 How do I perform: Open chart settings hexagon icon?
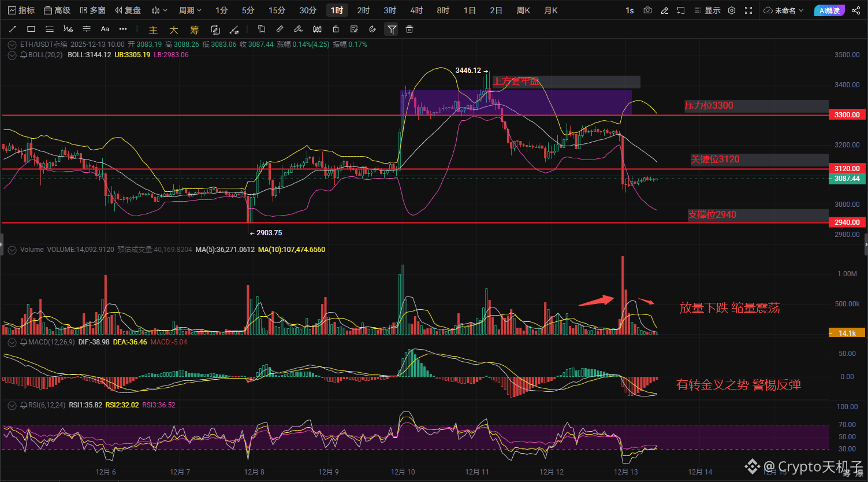(732, 10)
